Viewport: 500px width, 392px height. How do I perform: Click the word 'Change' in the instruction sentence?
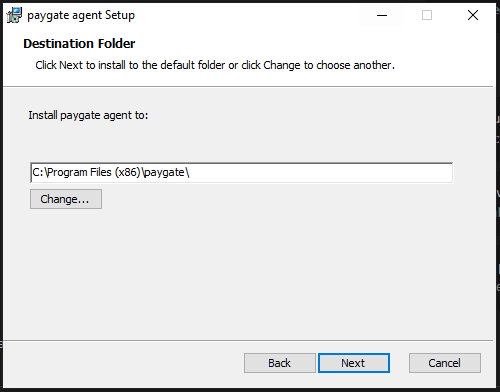click(x=282, y=65)
